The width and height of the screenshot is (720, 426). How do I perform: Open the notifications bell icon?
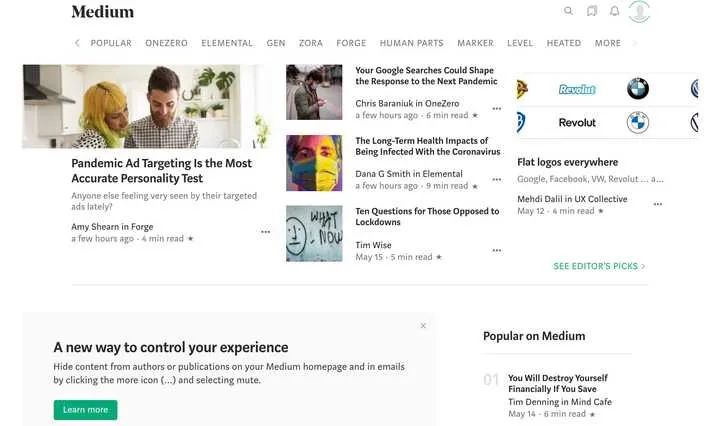[615, 11]
